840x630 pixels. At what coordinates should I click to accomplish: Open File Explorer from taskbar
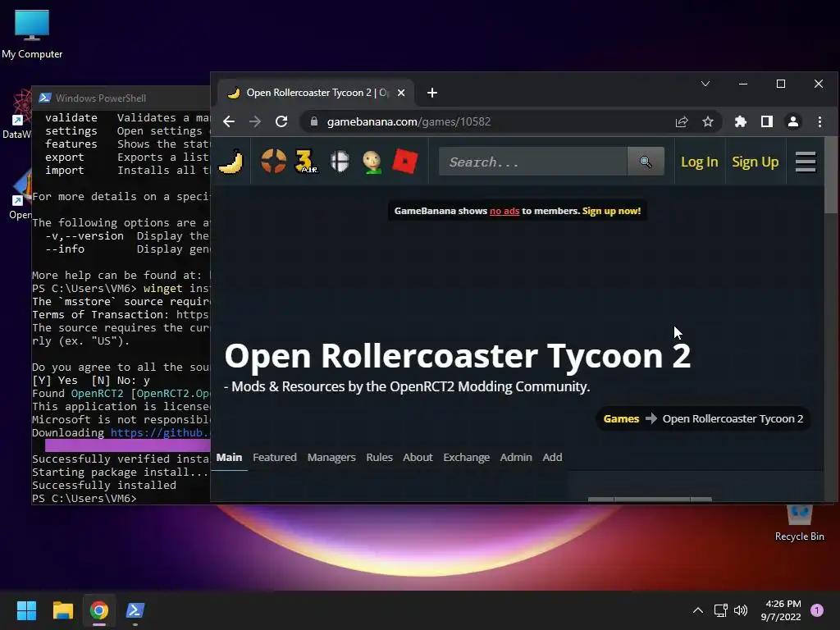click(x=62, y=610)
